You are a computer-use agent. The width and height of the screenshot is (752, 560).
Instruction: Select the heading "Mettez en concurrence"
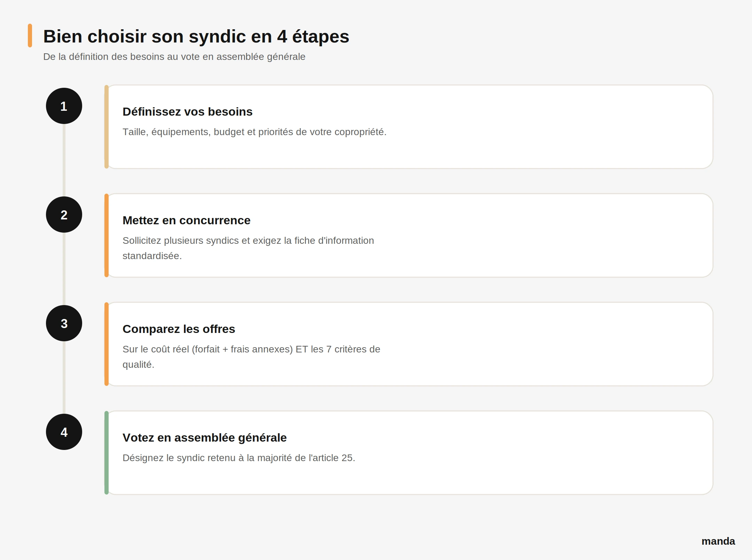click(x=186, y=220)
